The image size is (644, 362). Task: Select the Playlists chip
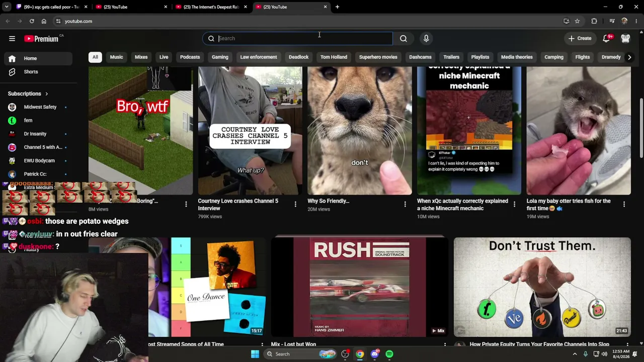point(480,57)
